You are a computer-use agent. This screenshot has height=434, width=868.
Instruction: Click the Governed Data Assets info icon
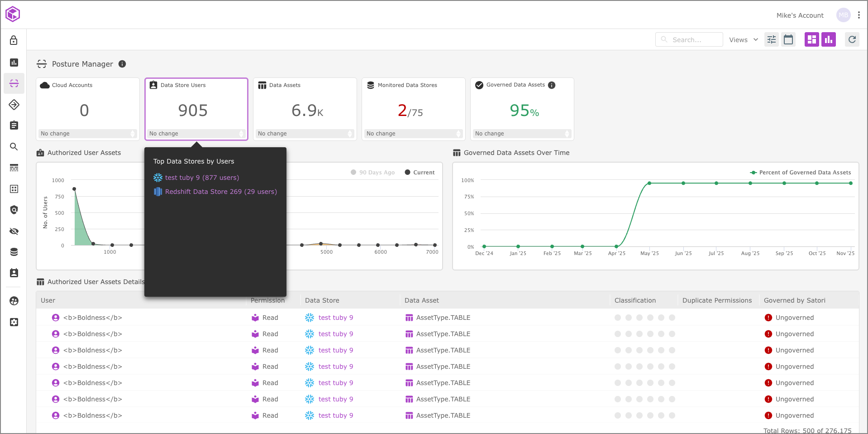click(x=552, y=85)
